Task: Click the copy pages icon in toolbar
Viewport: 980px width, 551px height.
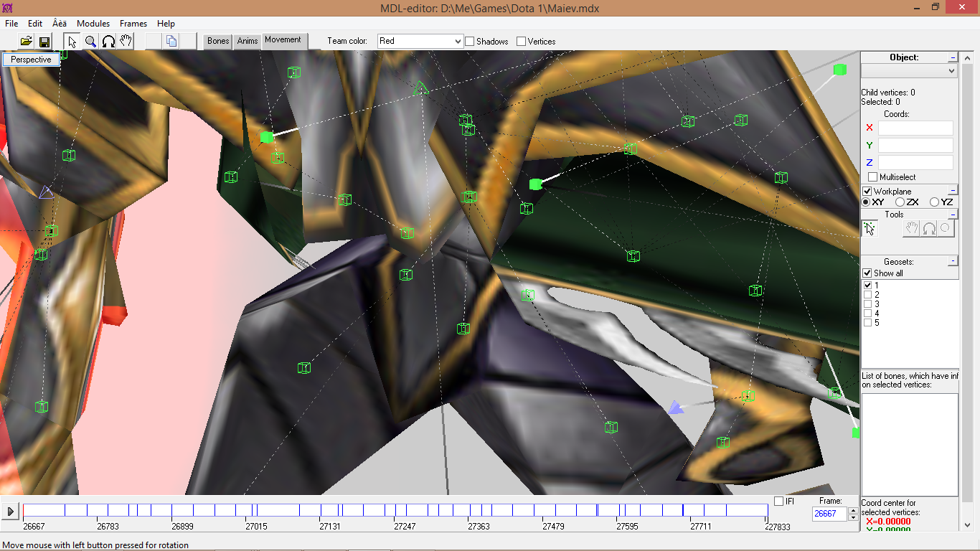Action: (x=171, y=42)
